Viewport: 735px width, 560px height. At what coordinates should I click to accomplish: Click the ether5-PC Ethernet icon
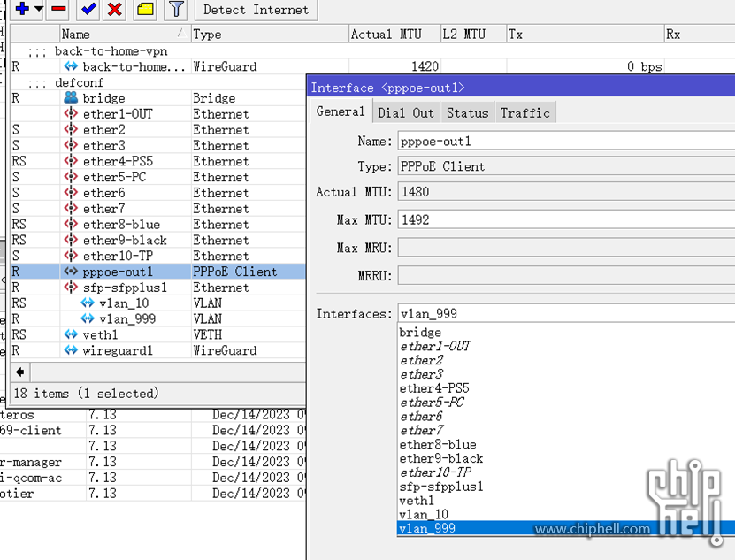coord(71,177)
